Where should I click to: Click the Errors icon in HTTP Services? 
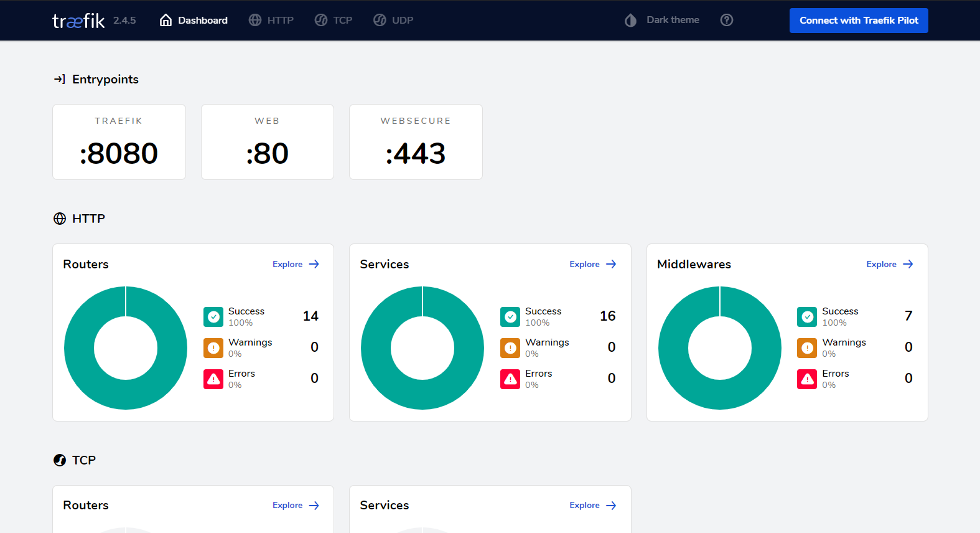coord(510,379)
